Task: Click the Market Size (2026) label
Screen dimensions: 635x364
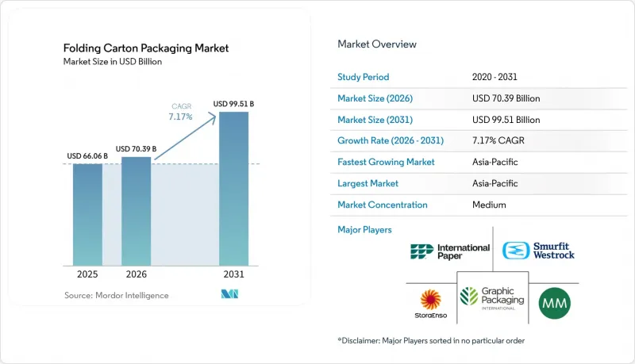Action: (x=375, y=98)
